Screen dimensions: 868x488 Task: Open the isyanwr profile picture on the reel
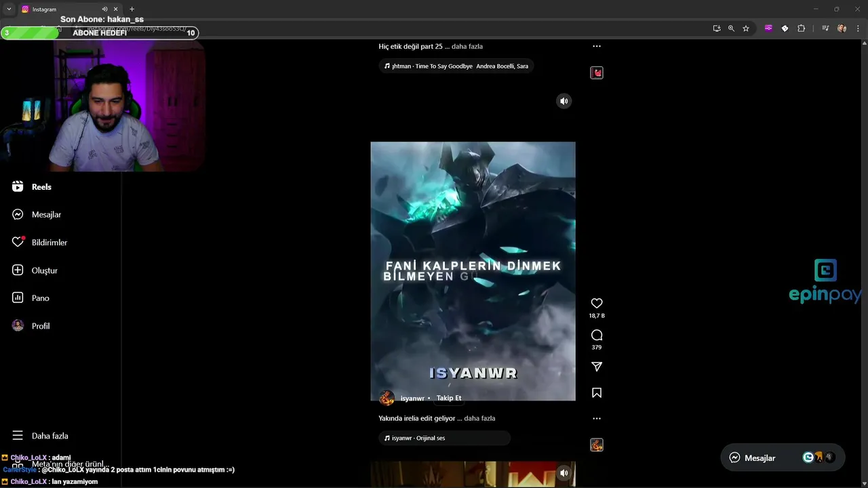[387, 399]
